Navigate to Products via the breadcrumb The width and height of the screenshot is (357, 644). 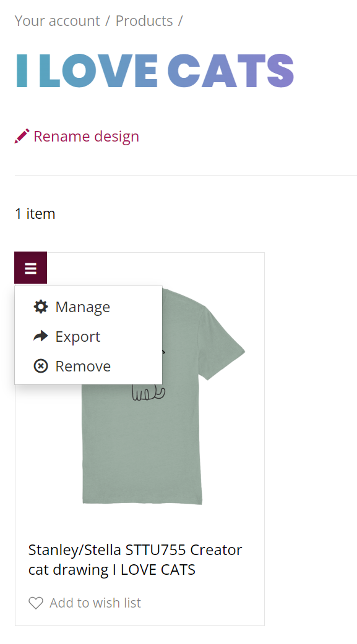[144, 20]
